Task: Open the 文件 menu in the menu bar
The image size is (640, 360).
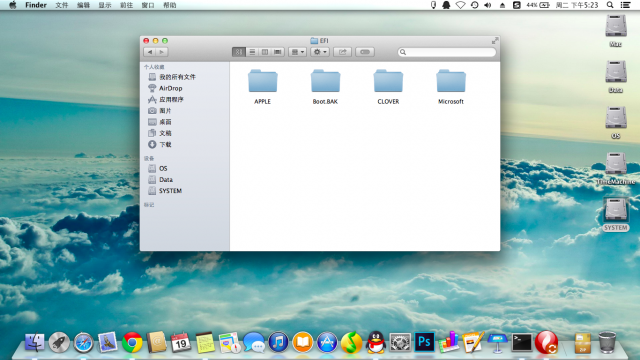Action: coord(62,5)
